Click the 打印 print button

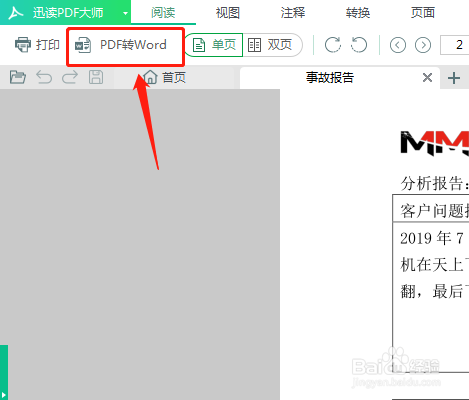coord(37,45)
